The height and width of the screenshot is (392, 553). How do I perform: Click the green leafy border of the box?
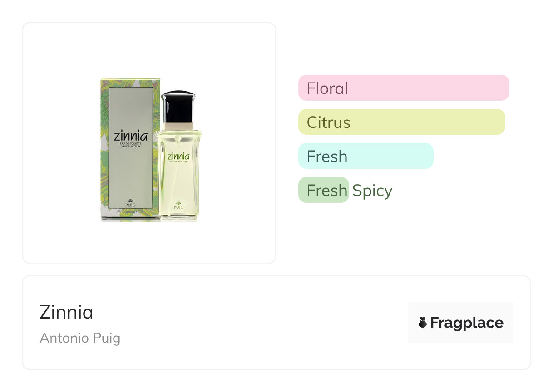104,150
